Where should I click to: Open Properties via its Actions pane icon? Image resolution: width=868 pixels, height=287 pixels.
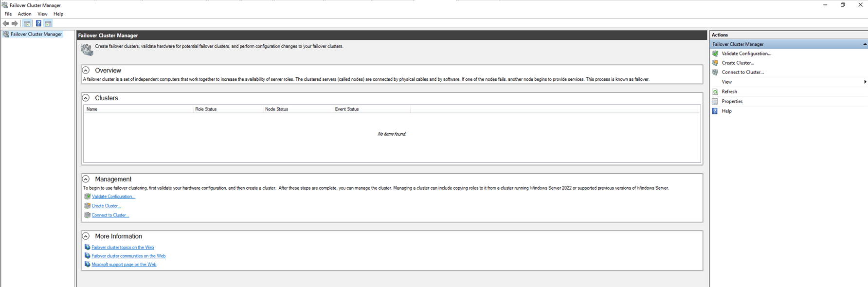[x=715, y=101]
